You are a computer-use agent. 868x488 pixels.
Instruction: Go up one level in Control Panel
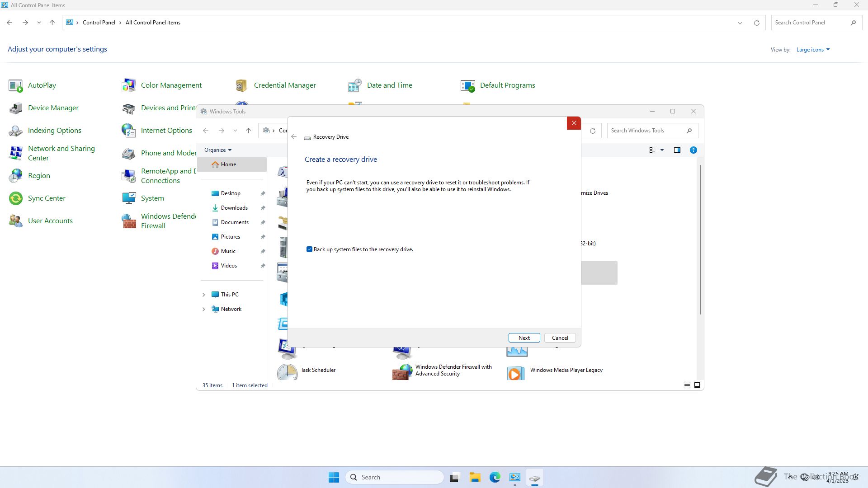click(52, 23)
